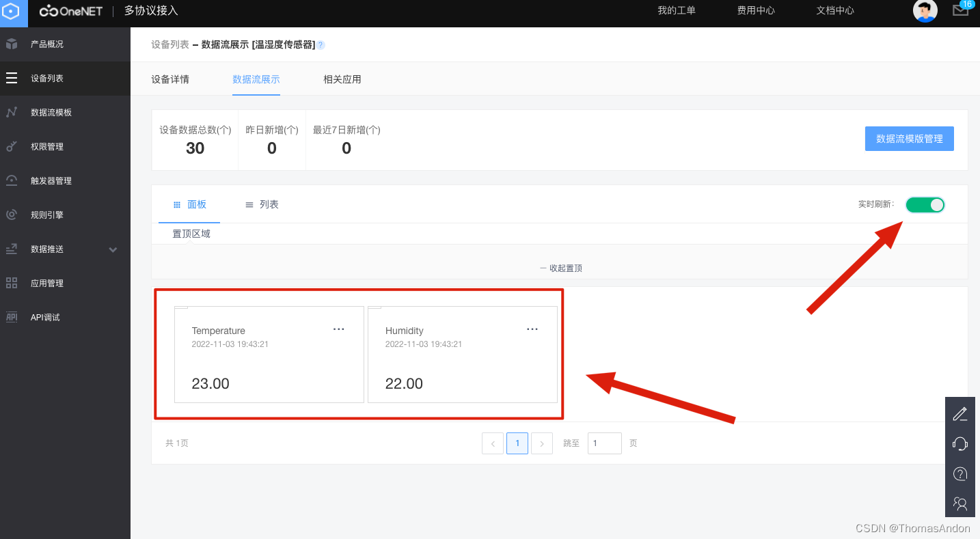Click the 产品概况 cube icon
Image resolution: width=980 pixels, height=539 pixels.
point(12,44)
